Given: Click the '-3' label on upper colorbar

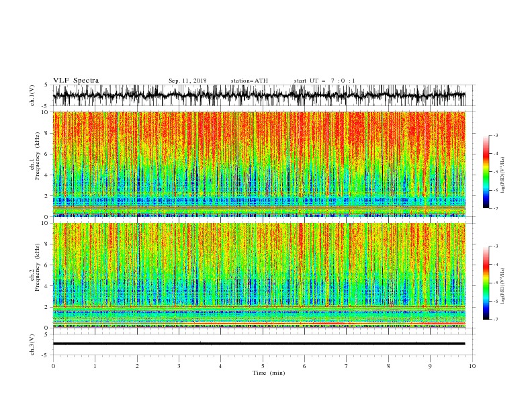Looking at the screenshot, I should (x=495, y=135).
